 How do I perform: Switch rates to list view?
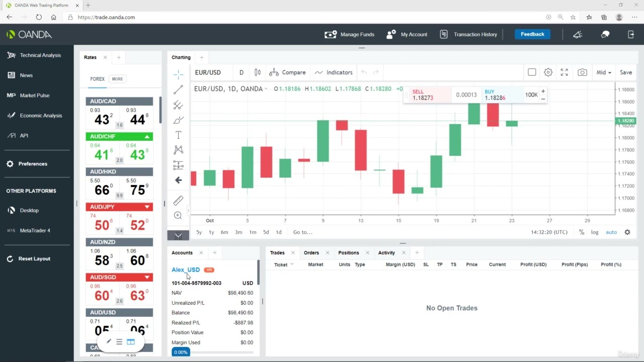pos(119,342)
